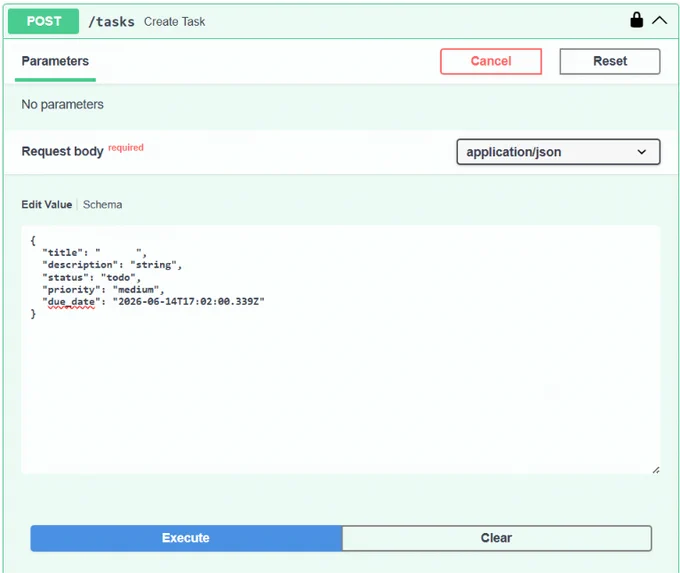The height and width of the screenshot is (573, 680).
Task: Click the authorization lock icon
Action: 636,20
